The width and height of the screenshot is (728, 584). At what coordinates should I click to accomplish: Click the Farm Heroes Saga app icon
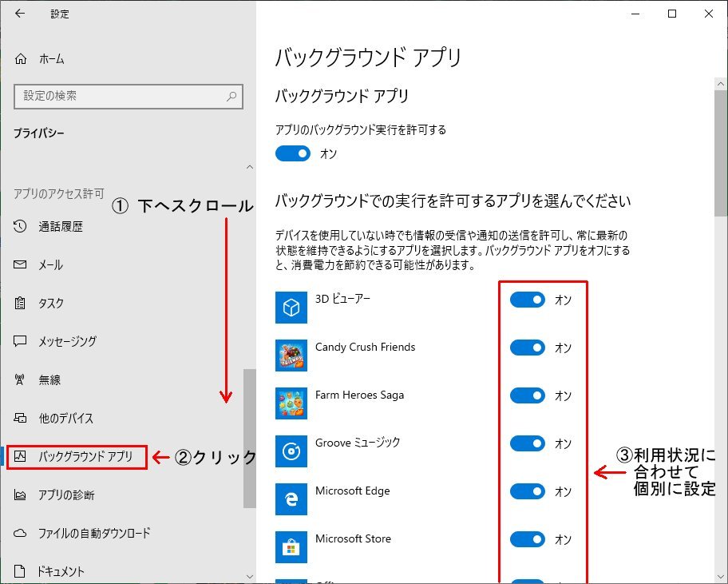[x=291, y=403]
